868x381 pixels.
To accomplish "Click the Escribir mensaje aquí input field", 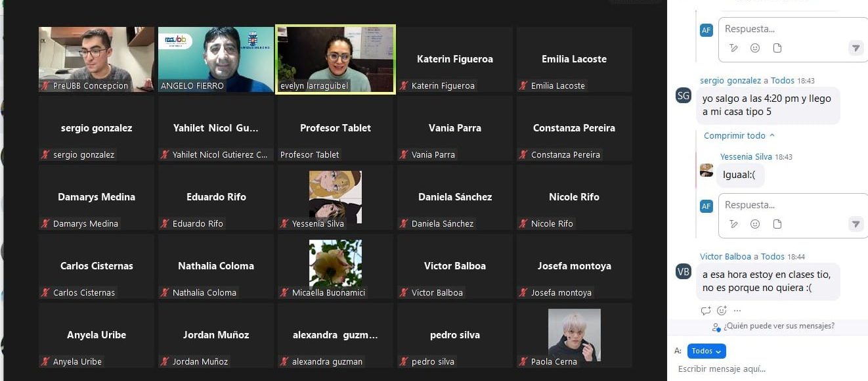I will tap(768, 369).
